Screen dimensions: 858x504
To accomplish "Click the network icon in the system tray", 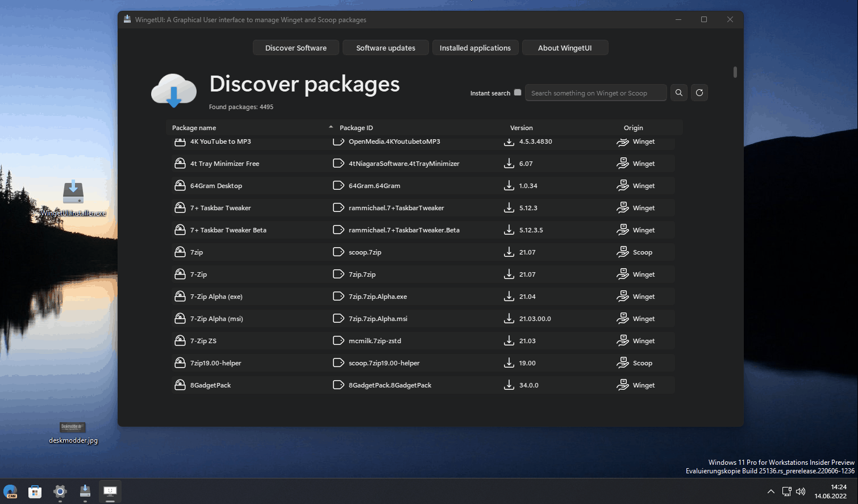I will coord(786,491).
